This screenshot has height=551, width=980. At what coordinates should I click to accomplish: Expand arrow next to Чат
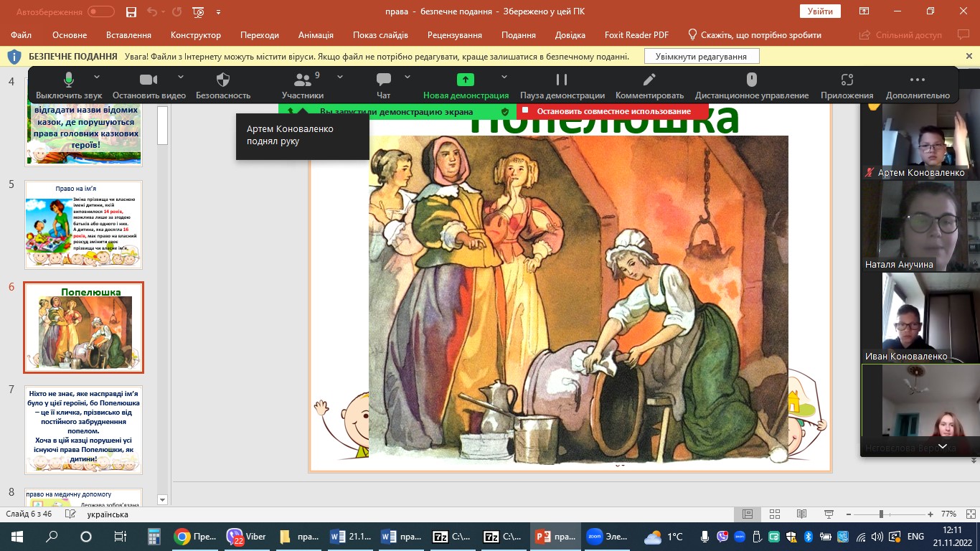pos(407,77)
